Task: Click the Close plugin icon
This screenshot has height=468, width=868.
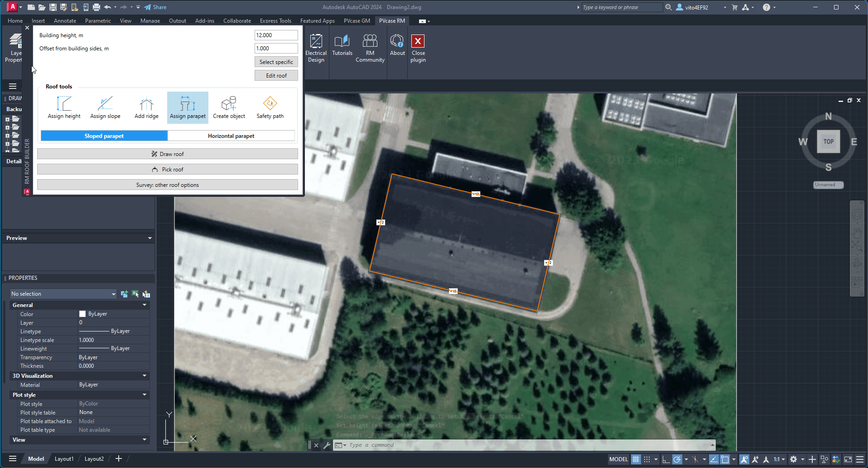Action: click(x=418, y=48)
